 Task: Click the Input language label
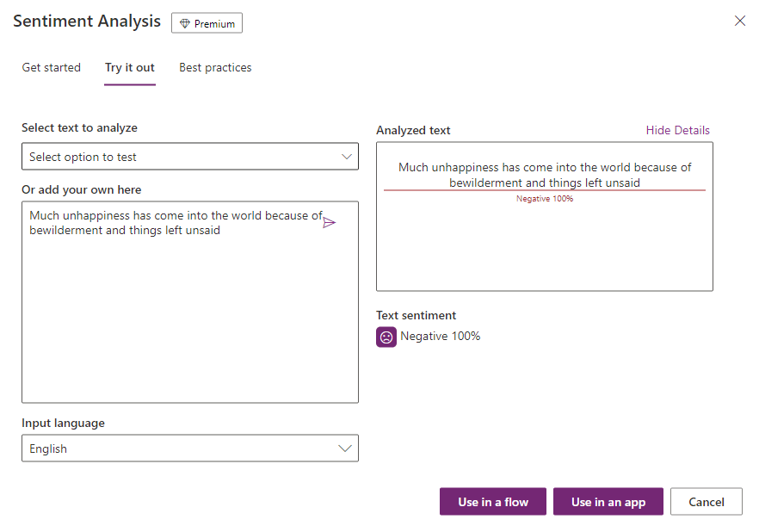click(x=63, y=424)
